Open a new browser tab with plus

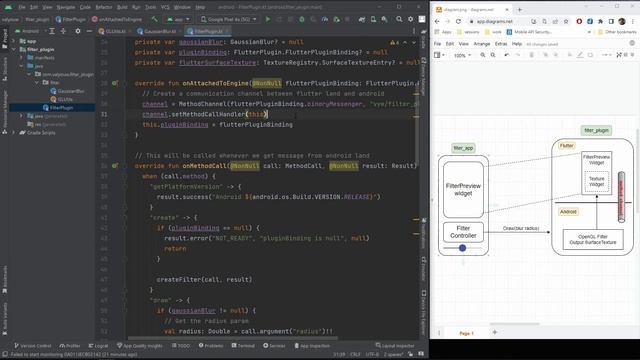(520, 9)
